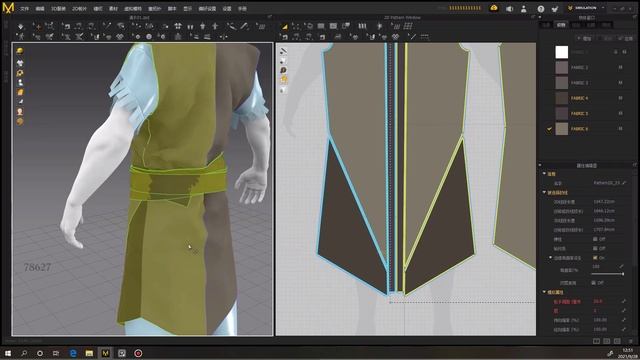Click the middle button between 增加 and 应用

tap(606, 38)
